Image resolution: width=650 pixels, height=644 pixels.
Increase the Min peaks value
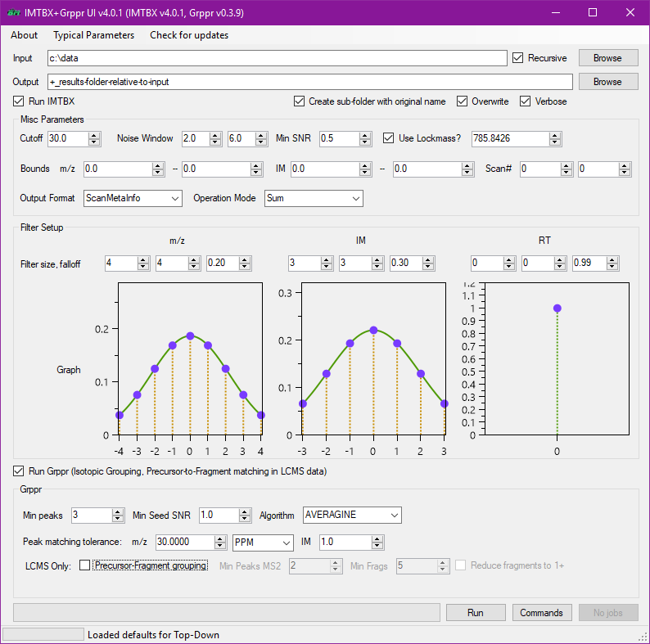pos(118,511)
